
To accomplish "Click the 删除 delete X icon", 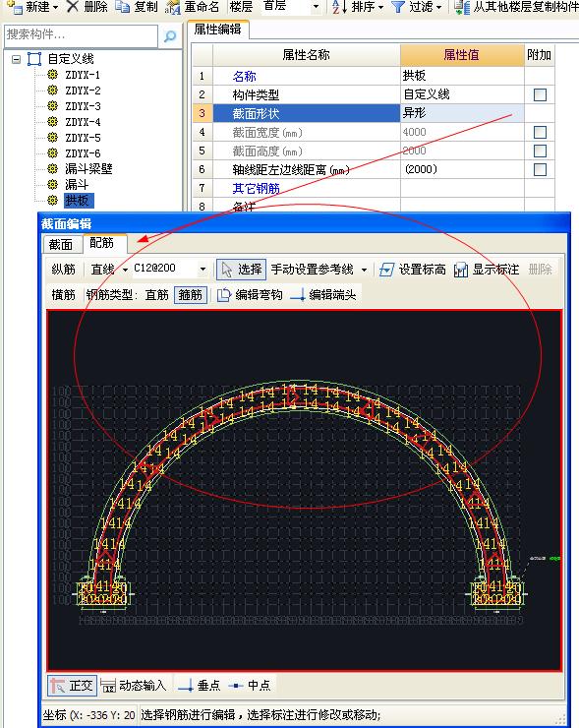I will [73, 7].
